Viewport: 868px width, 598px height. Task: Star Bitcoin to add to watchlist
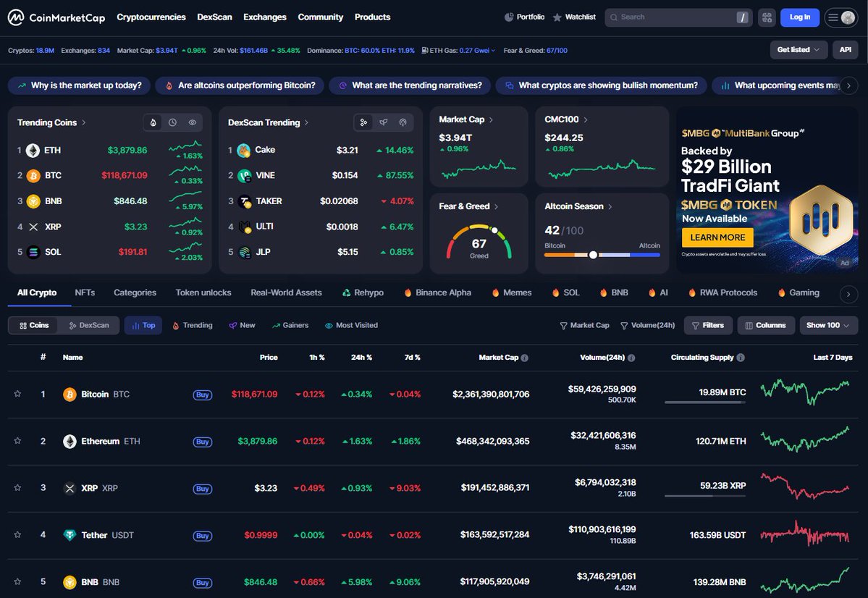[17, 394]
